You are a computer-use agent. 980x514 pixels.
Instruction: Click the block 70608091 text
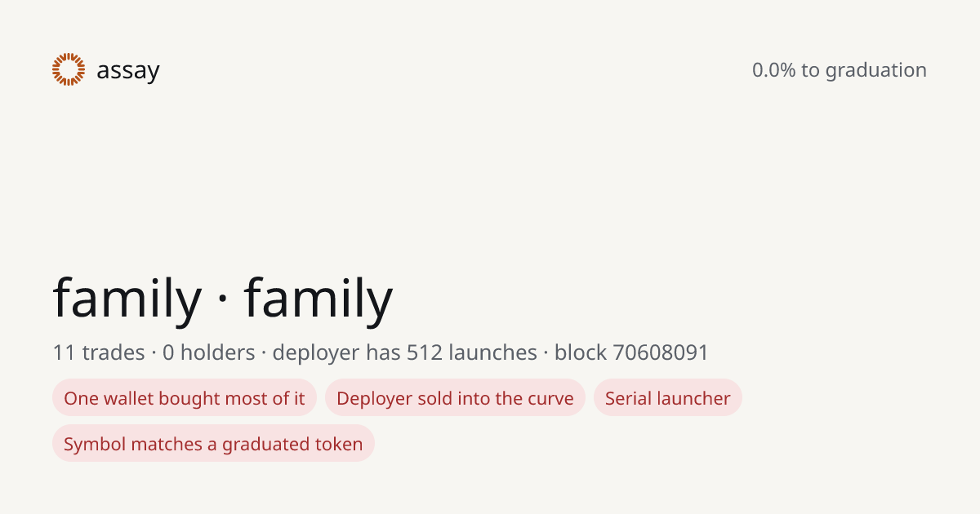tap(631, 352)
